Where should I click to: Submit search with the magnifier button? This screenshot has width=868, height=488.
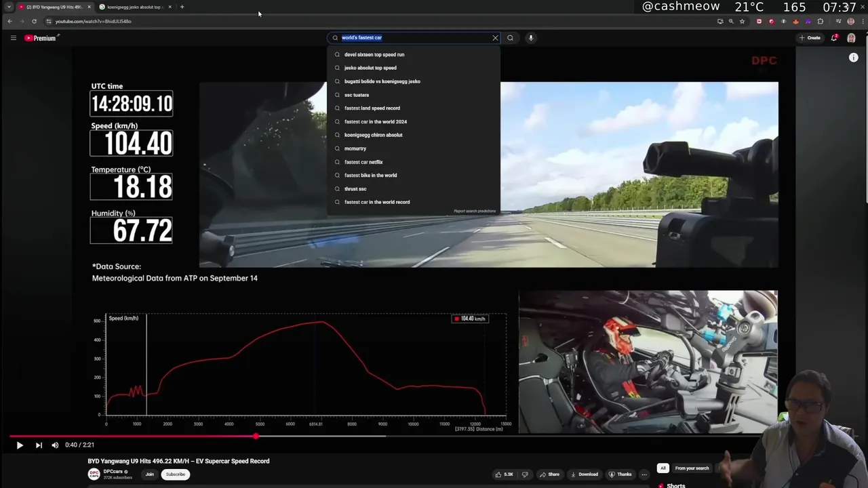(510, 38)
